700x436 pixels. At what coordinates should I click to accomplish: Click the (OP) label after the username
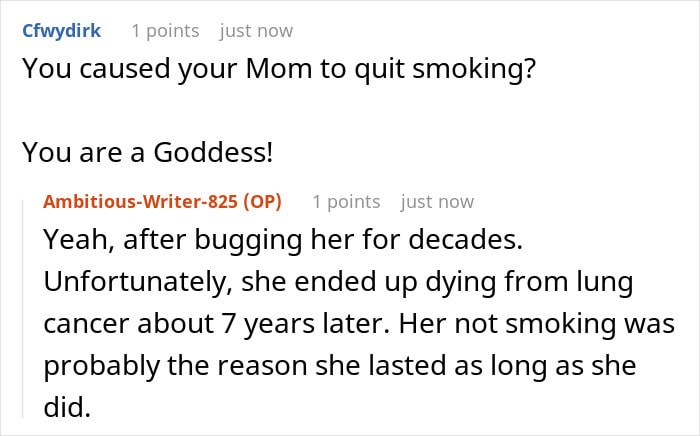tap(262, 202)
